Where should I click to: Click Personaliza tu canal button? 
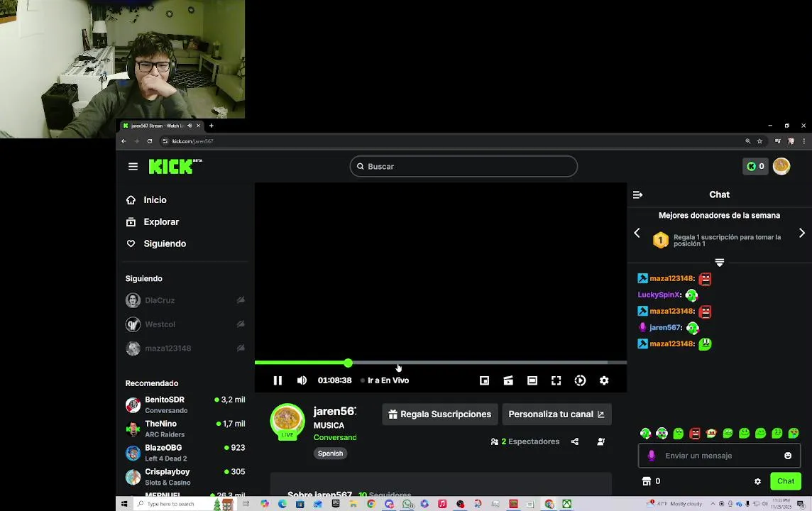[x=556, y=414]
